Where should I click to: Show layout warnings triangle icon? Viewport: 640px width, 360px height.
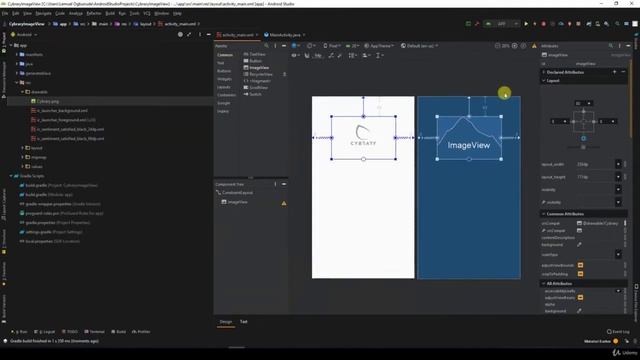click(534, 46)
